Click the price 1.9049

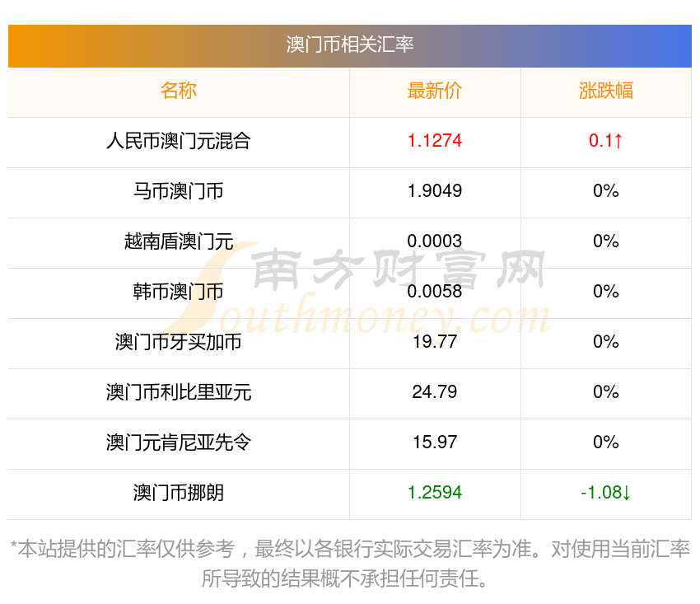(434, 191)
